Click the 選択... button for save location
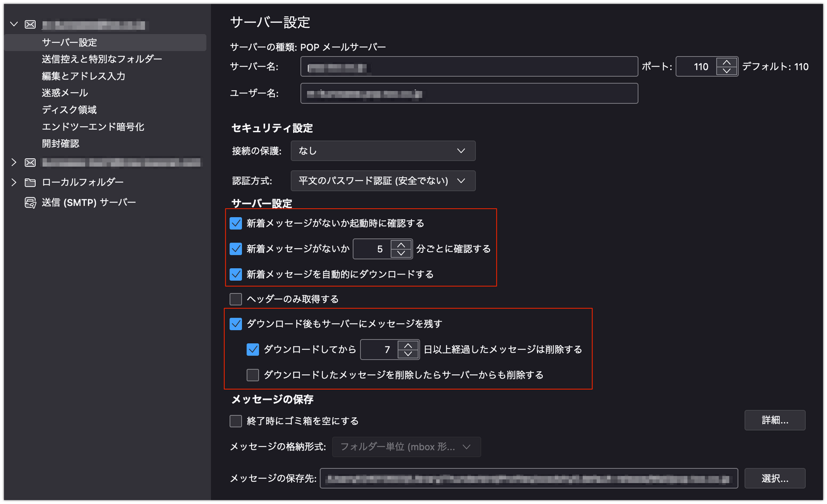 [774, 479]
